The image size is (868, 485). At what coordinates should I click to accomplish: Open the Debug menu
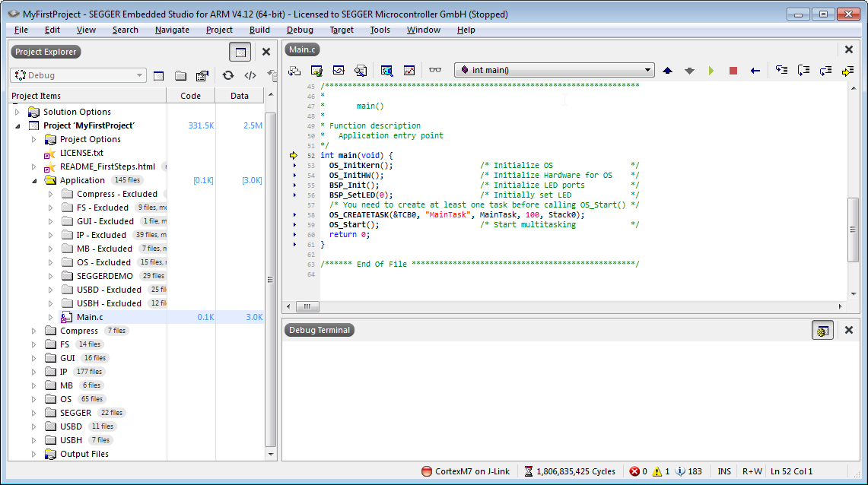point(300,30)
